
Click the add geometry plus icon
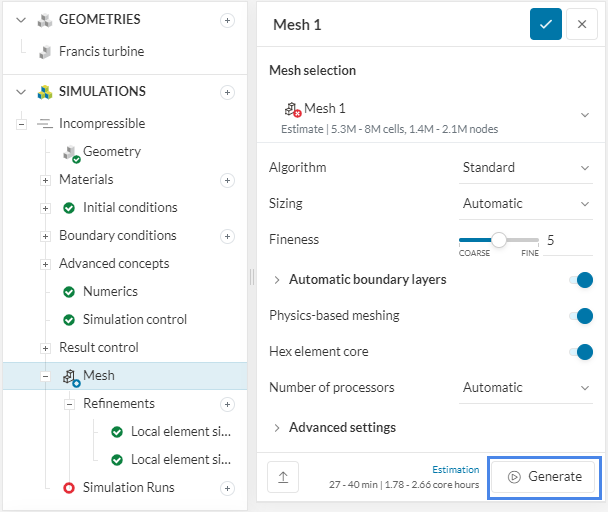227,20
